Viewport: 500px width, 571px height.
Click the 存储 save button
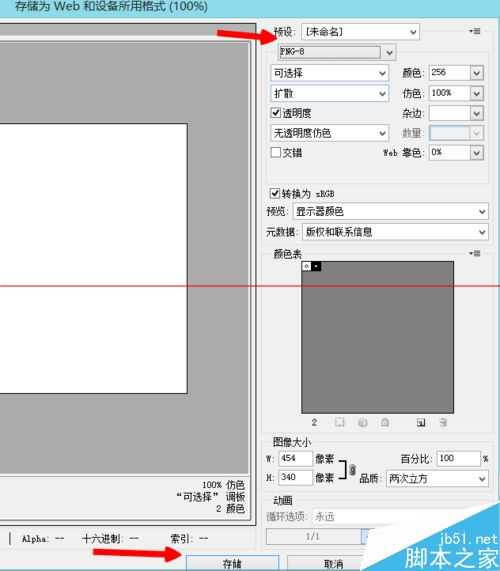[x=233, y=563]
